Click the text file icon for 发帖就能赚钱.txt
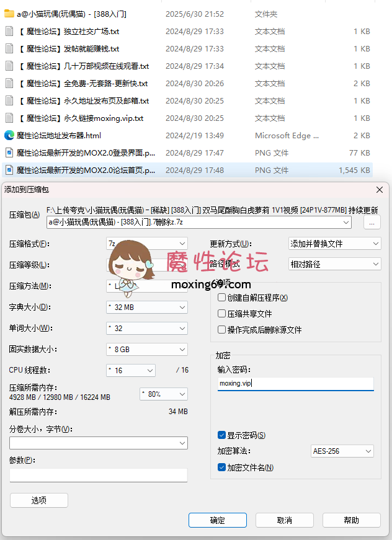392x540 pixels. tap(9, 48)
